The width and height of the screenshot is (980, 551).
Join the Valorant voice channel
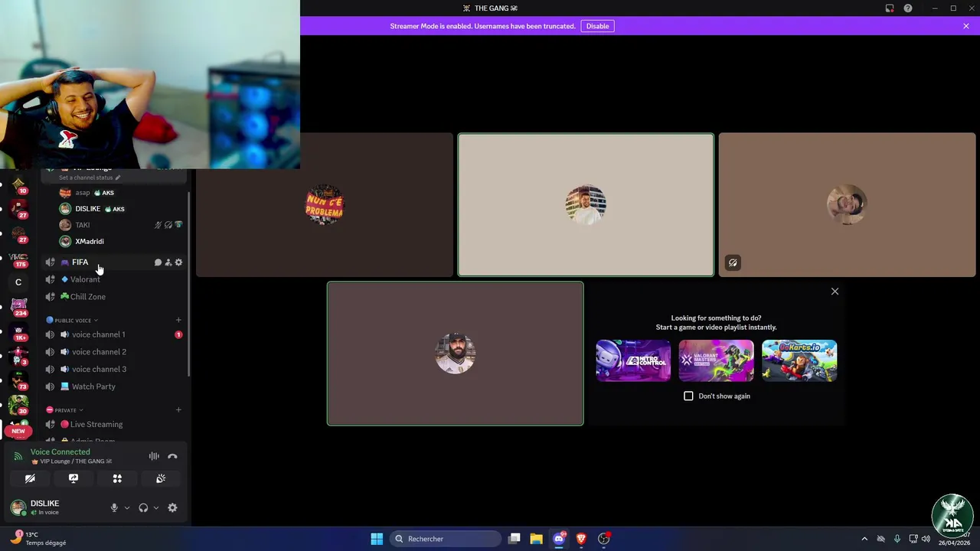[113, 279]
